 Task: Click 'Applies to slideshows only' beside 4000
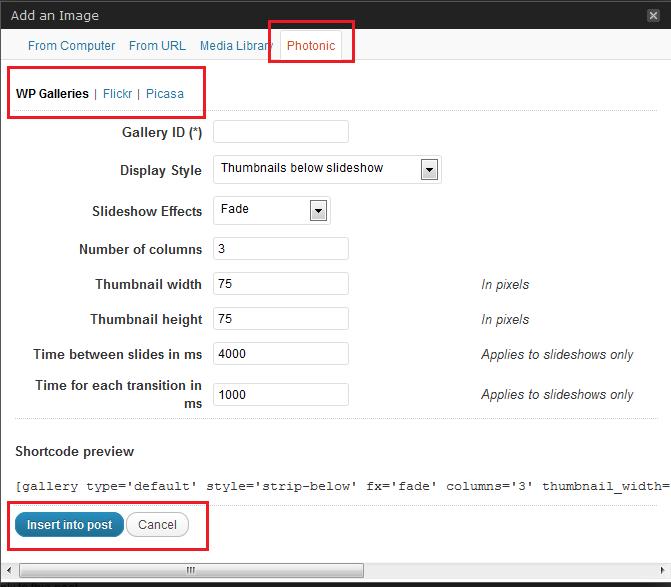point(557,355)
